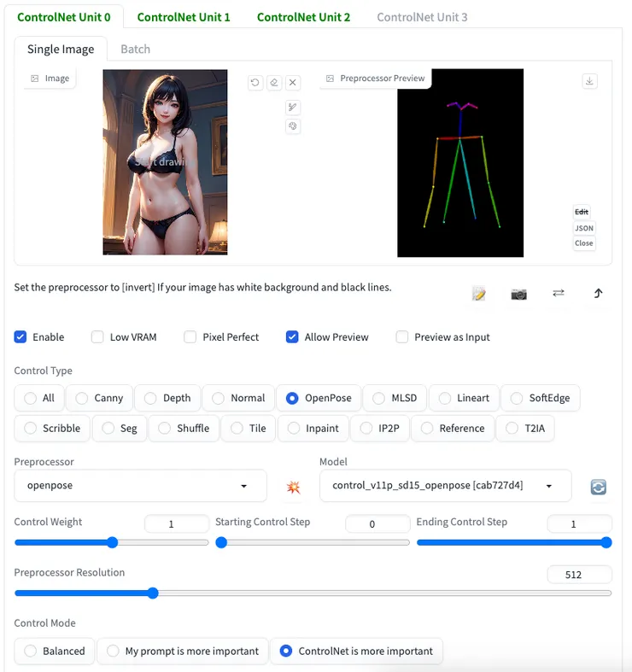This screenshot has height=672, width=632.
Task: Click the eraser icon above the image
Action: 274,82
